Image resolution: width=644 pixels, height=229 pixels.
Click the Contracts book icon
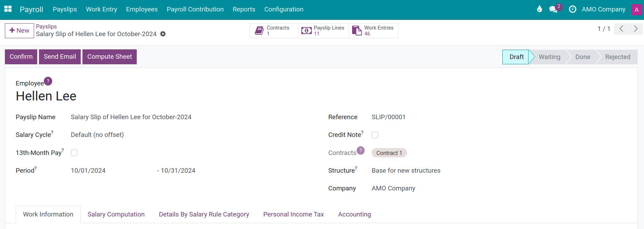click(259, 31)
